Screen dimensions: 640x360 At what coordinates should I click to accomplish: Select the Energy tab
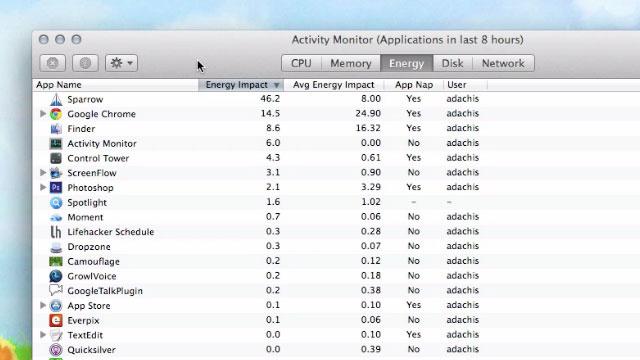407,63
